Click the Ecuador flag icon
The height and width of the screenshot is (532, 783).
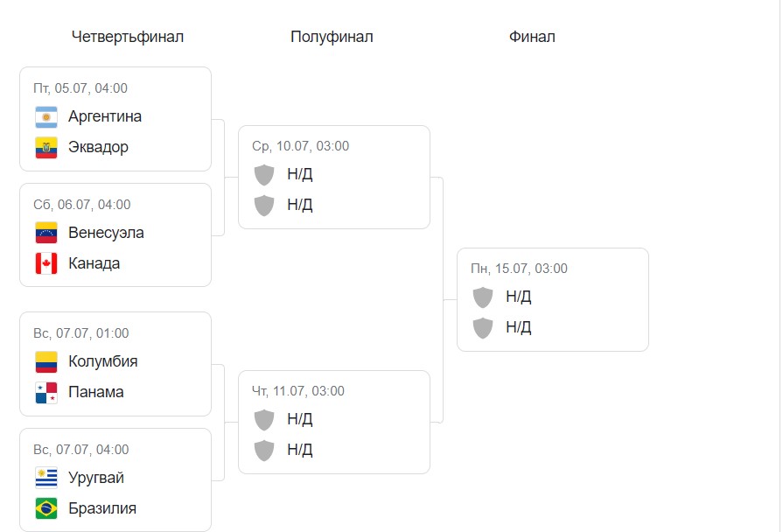(x=46, y=148)
